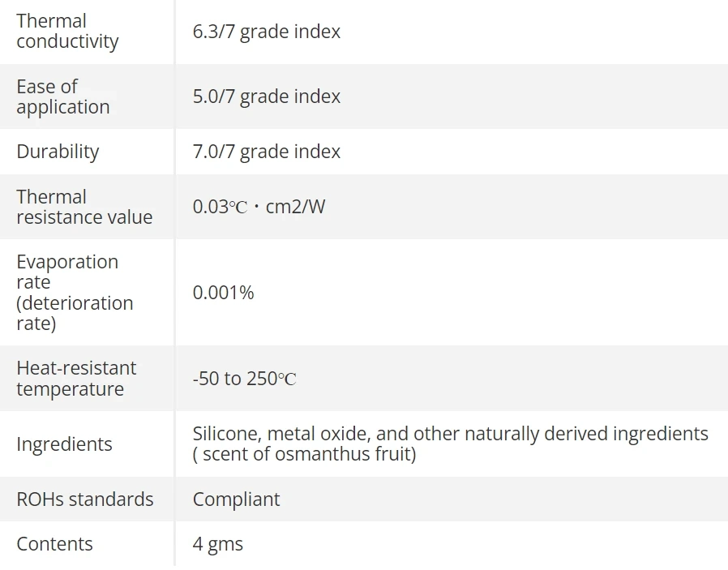This screenshot has height=570, width=728.
Task: Click the Ingredients row label
Action: pos(64,444)
